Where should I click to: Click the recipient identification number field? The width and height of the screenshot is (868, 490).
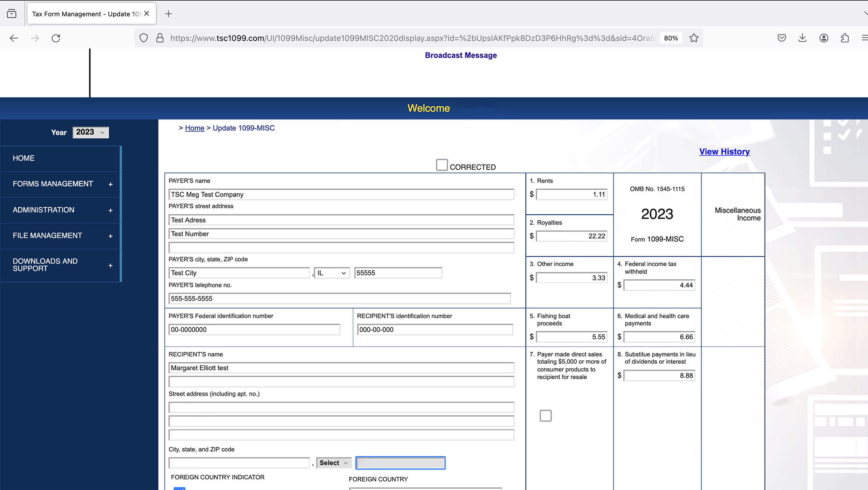435,329
